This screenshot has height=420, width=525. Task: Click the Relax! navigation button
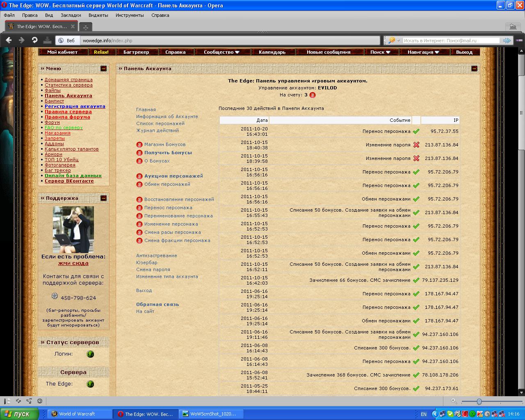(101, 52)
